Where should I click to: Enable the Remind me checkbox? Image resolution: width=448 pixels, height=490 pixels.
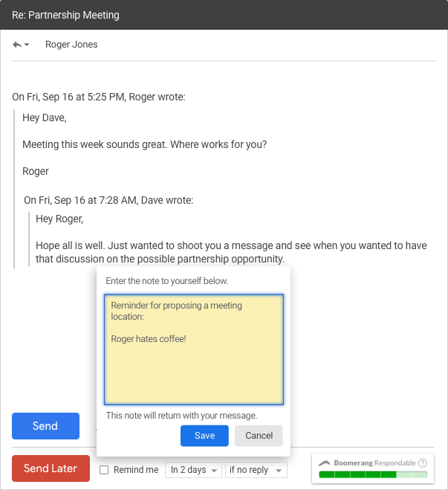(x=104, y=470)
